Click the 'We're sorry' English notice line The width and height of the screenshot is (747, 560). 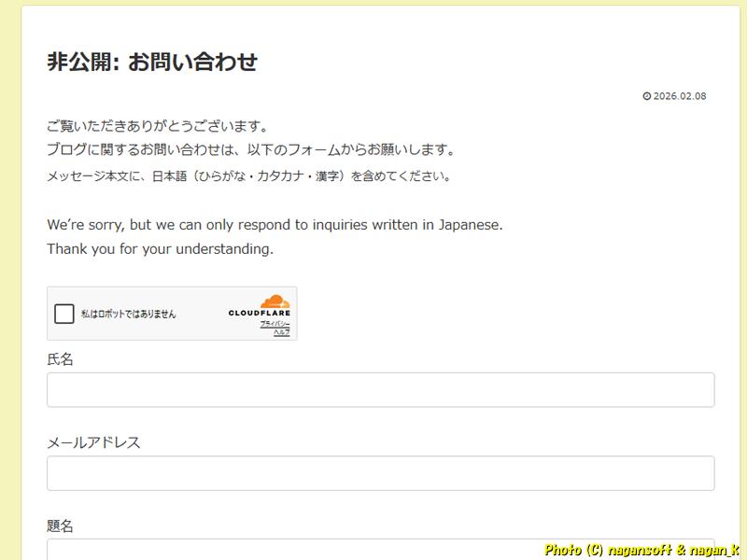click(x=275, y=225)
